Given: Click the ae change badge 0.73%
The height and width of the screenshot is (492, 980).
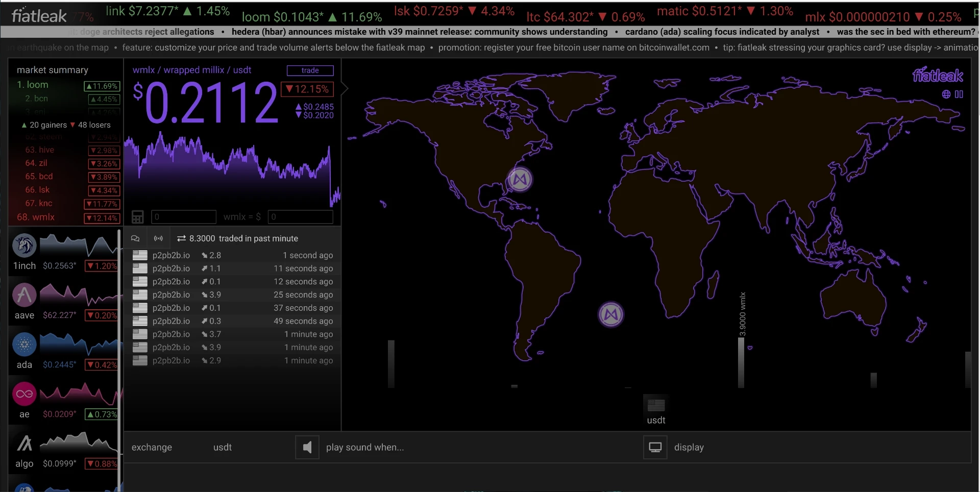Looking at the screenshot, I should [x=102, y=414].
